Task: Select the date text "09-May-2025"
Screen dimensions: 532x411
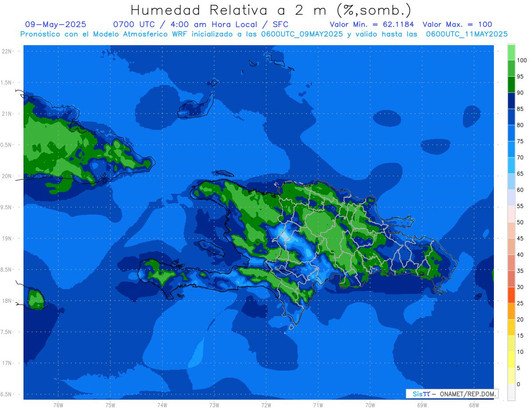Action: pos(55,24)
